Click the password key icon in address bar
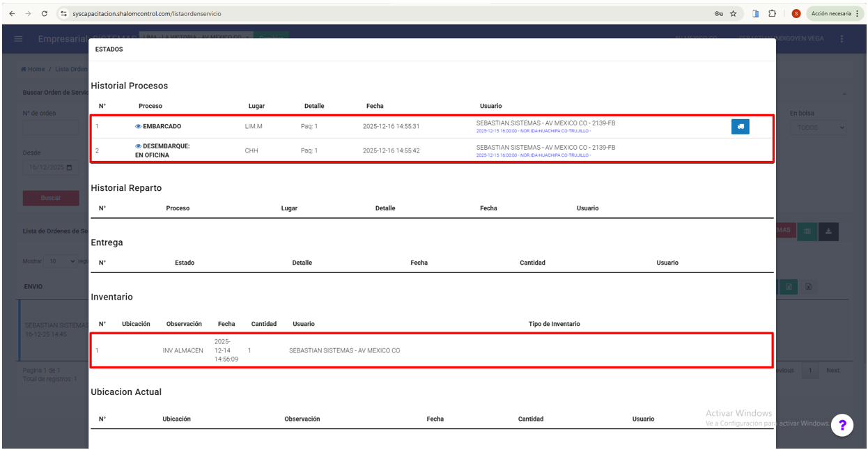The height and width of the screenshot is (450, 868). click(718, 13)
